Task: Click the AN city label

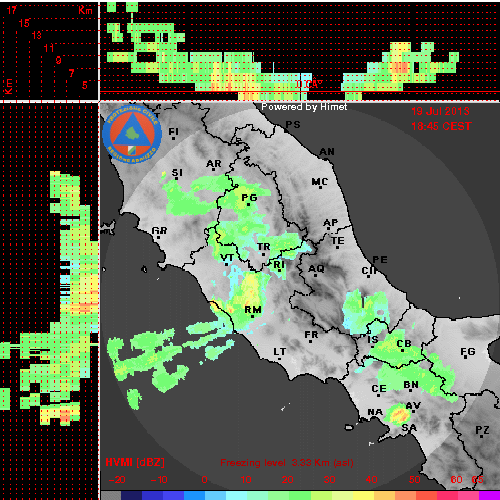Action: click(327, 152)
